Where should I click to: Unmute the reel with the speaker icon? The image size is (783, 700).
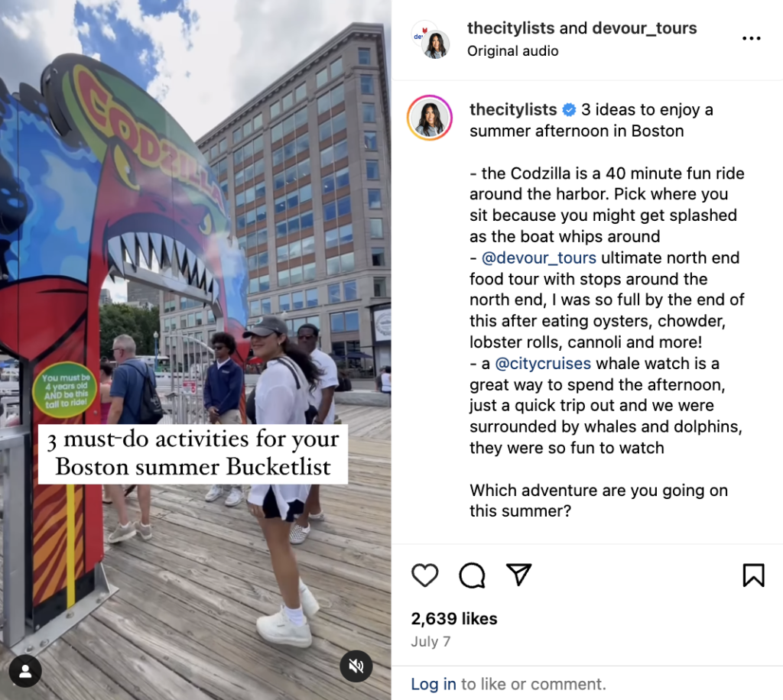point(356,666)
